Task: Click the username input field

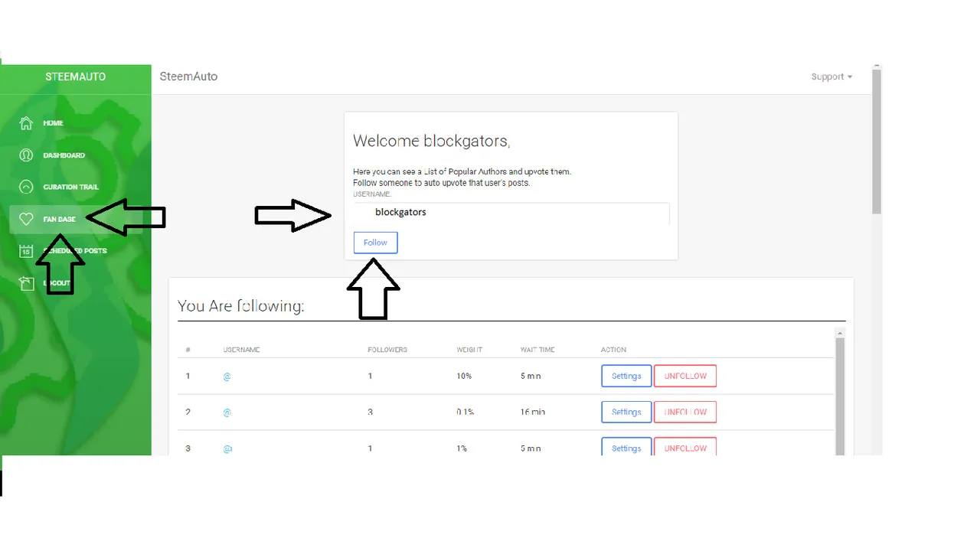Action: coord(511,213)
